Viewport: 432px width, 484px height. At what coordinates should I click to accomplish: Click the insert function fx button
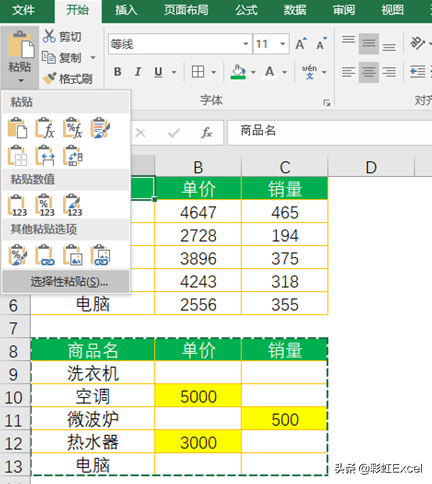click(207, 133)
